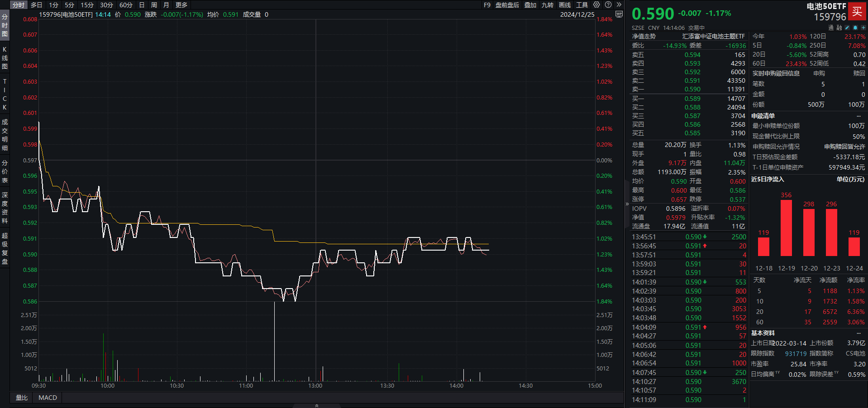Expand 基本资料 details via ellipsis
This screenshot has width=868, height=408.
click(x=859, y=333)
